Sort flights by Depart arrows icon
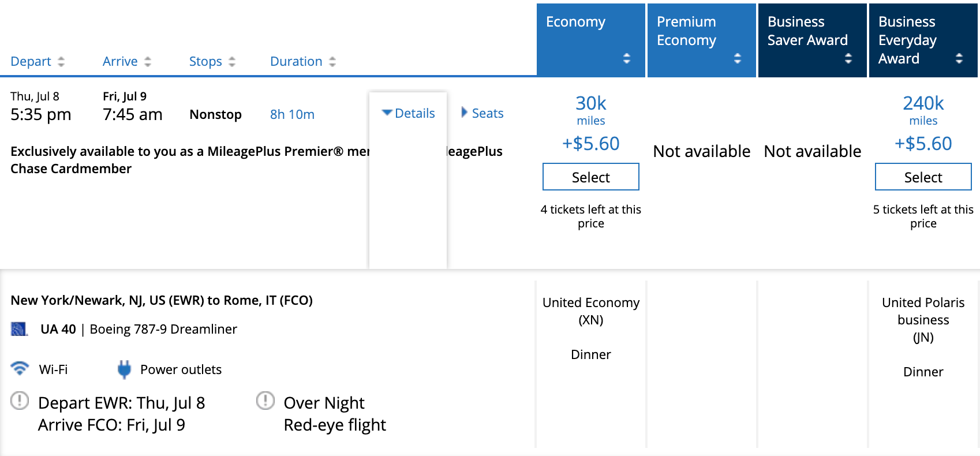The image size is (980, 456). point(61,62)
